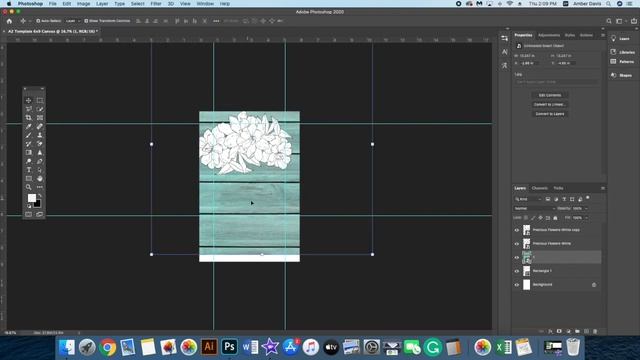Click the Convert to Layers button

click(550, 114)
